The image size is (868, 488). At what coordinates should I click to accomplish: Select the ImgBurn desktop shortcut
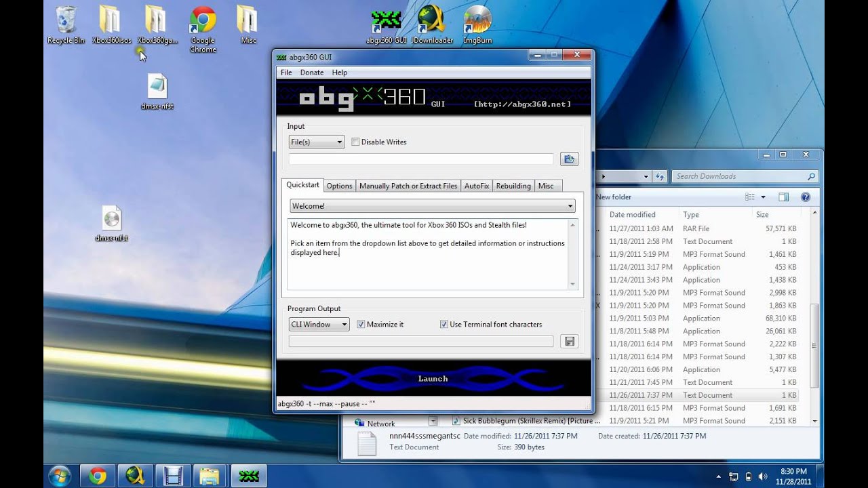477,25
